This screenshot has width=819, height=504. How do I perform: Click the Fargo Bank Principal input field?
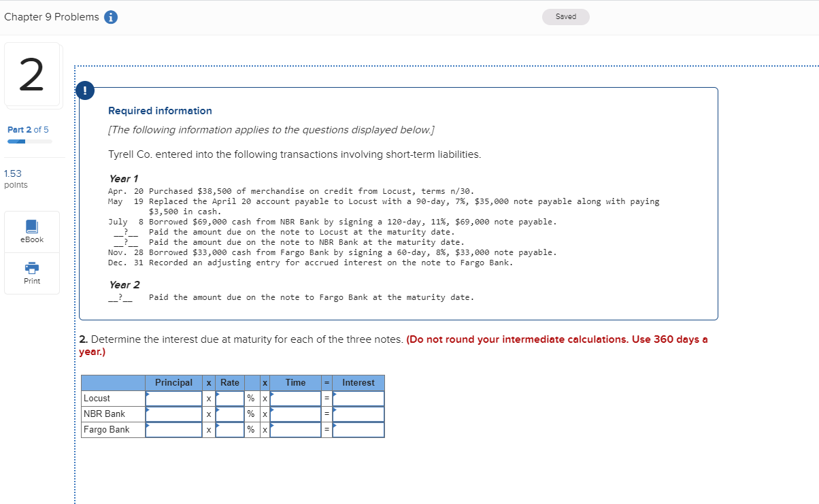(173, 430)
